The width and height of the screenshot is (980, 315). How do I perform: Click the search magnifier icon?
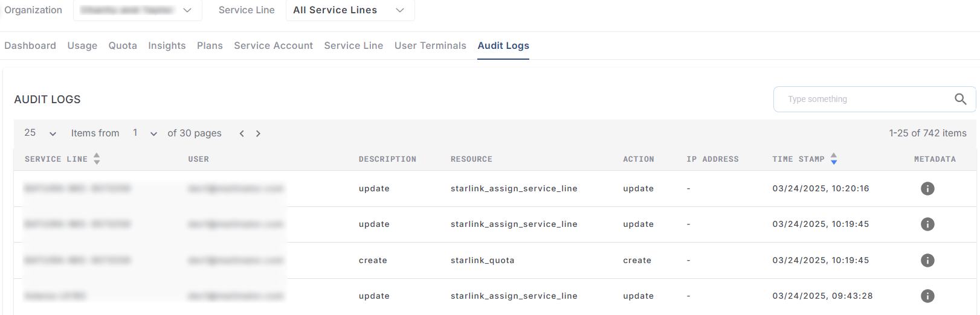(x=960, y=99)
